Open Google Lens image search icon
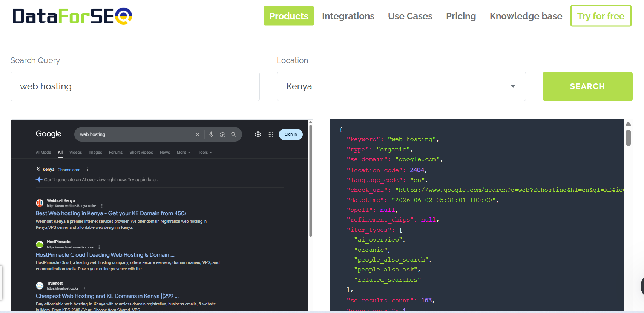Screen dimensions: 644x313 [222, 134]
